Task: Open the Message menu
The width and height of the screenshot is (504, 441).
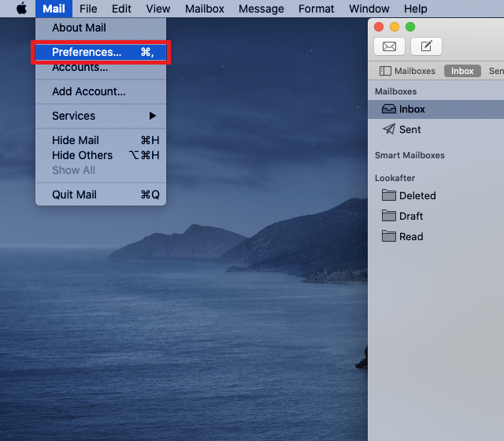Action: click(261, 9)
